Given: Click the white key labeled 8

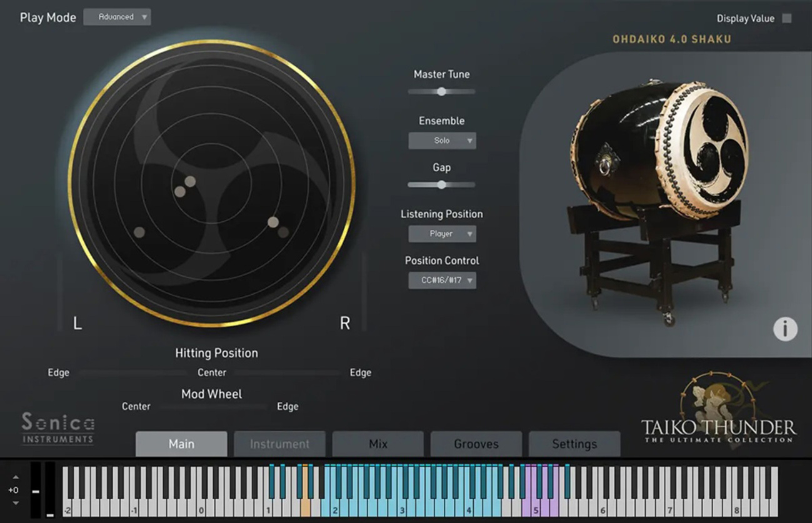Looking at the screenshot, I should pyautogui.click(x=737, y=506).
